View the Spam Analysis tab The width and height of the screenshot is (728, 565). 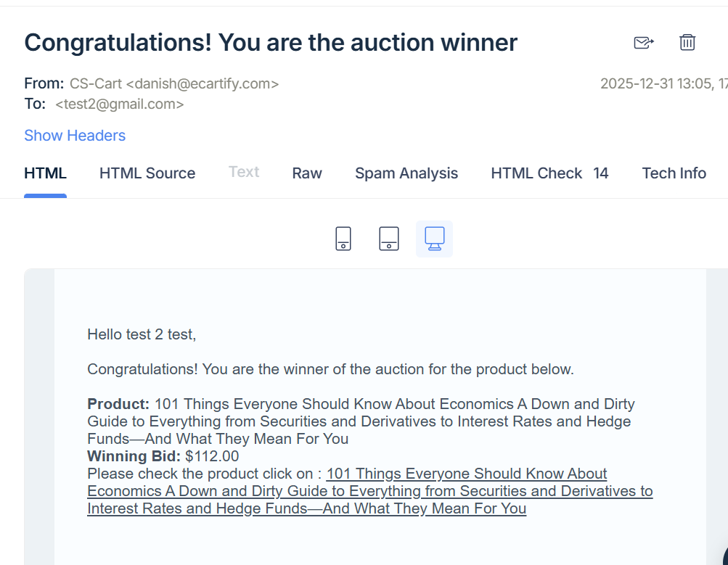coord(406,173)
